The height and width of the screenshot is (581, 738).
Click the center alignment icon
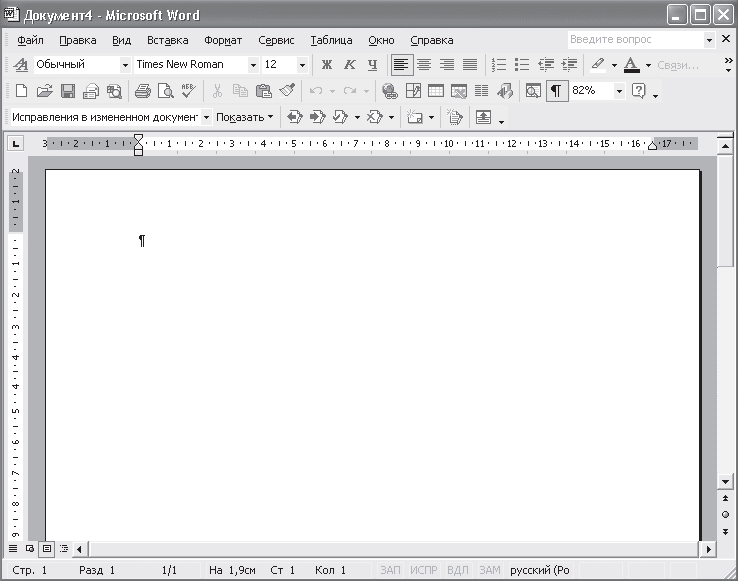(x=424, y=65)
